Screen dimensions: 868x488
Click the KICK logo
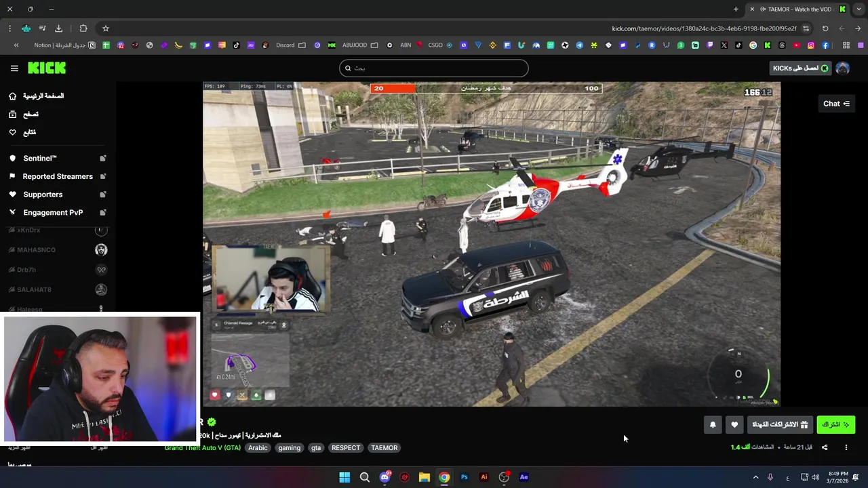click(x=47, y=68)
